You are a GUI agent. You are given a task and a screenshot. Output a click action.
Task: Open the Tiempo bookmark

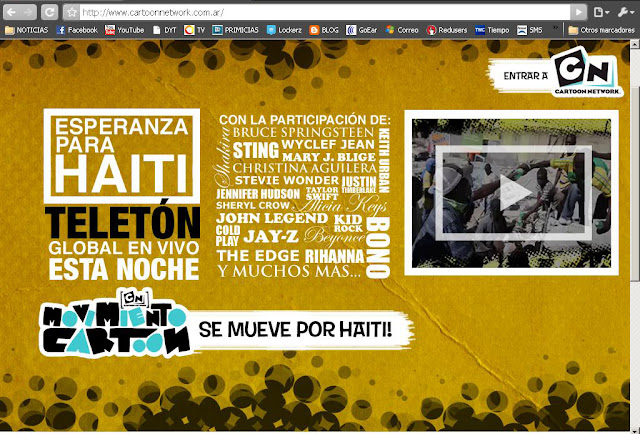(x=491, y=31)
